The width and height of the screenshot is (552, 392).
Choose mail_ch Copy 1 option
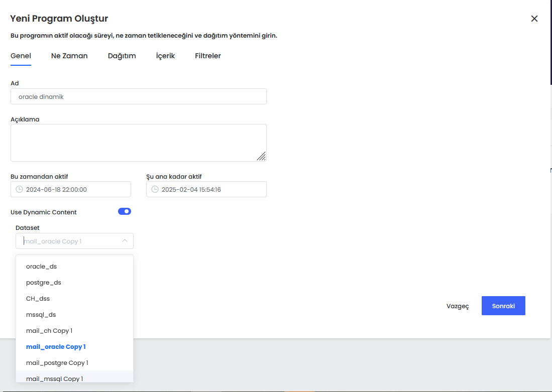coord(49,331)
